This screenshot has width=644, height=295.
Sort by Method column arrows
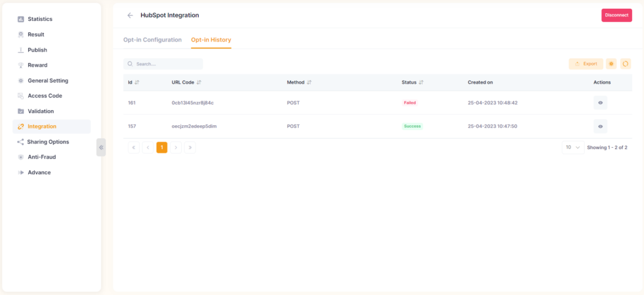[x=309, y=82]
